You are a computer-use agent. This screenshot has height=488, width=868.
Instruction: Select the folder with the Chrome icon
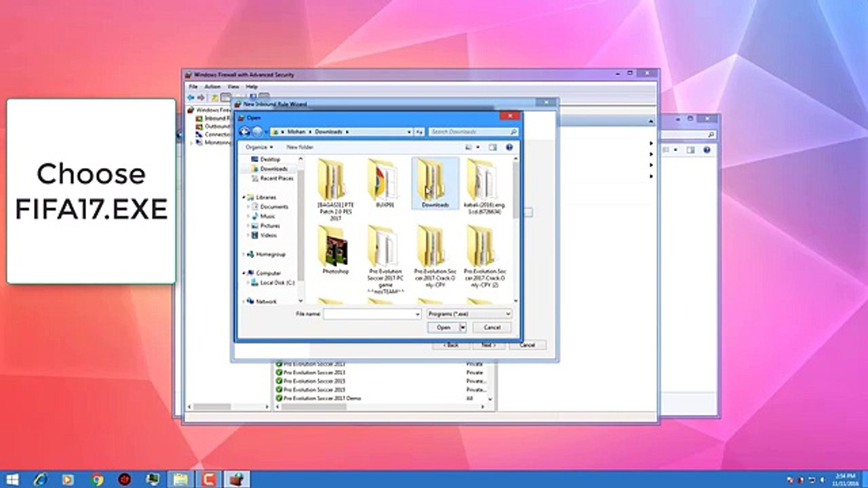(x=385, y=182)
